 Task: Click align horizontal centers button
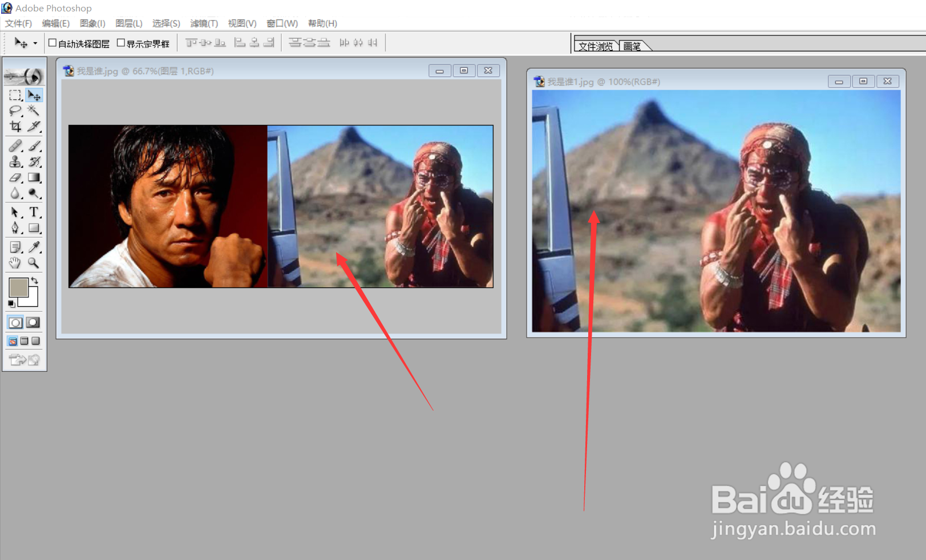point(254,43)
